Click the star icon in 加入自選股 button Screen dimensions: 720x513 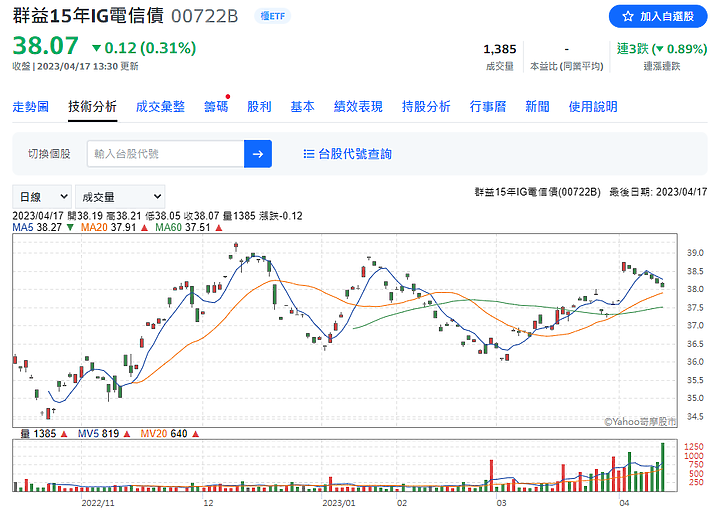[x=628, y=17]
